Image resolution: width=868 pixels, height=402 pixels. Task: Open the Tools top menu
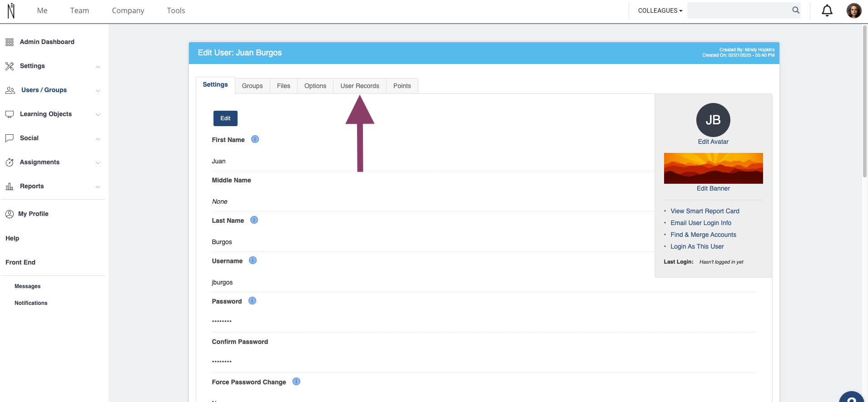pyautogui.click(x=176, y=10)
